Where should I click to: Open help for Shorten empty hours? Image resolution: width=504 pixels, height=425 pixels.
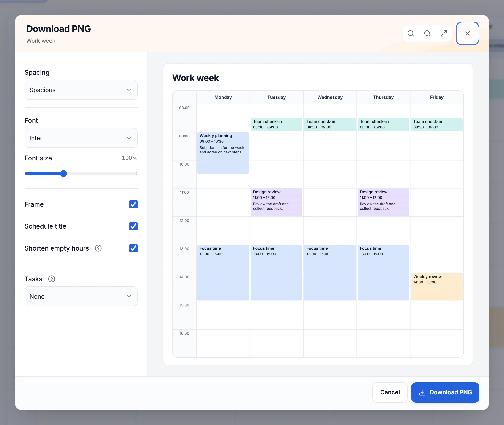98,248
